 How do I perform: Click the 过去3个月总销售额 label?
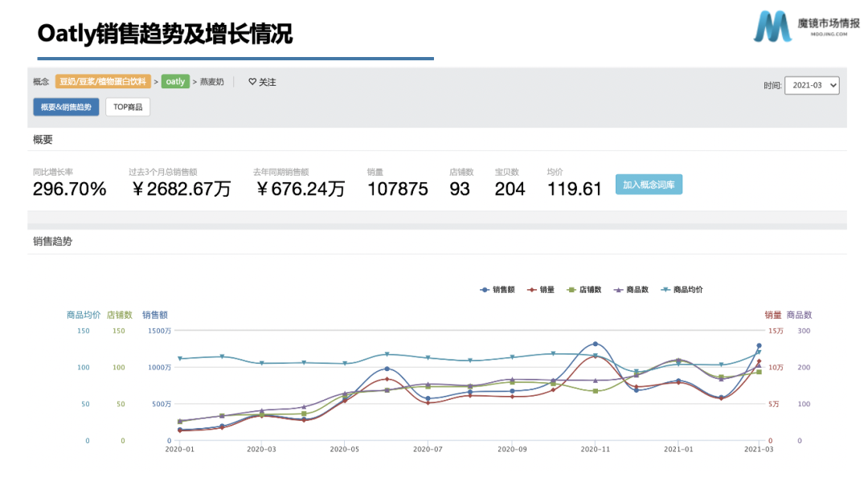pos(162,172)
